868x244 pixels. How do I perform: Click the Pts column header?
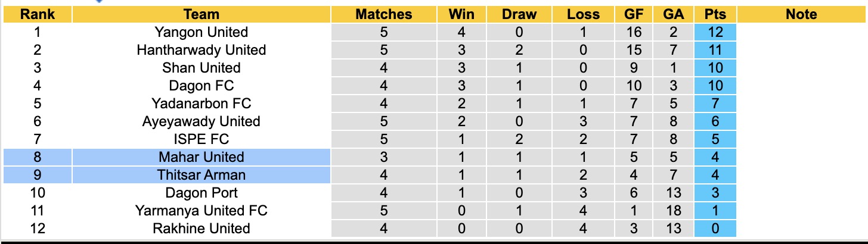click(715, 14)
